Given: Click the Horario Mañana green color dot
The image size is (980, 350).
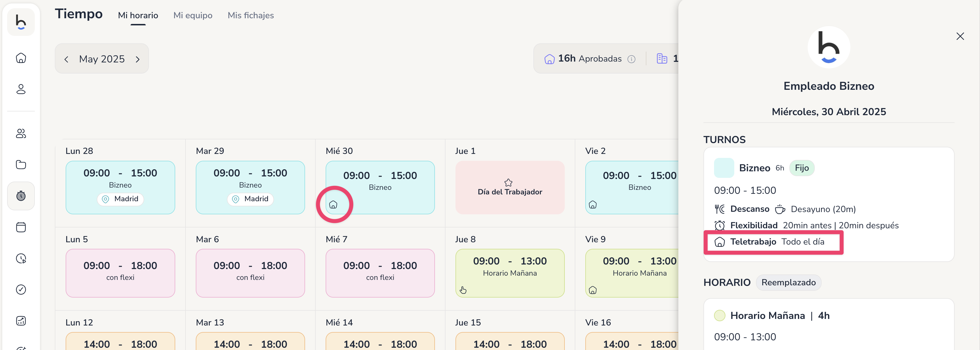Looking at the screenshot, I should (720, 316).
